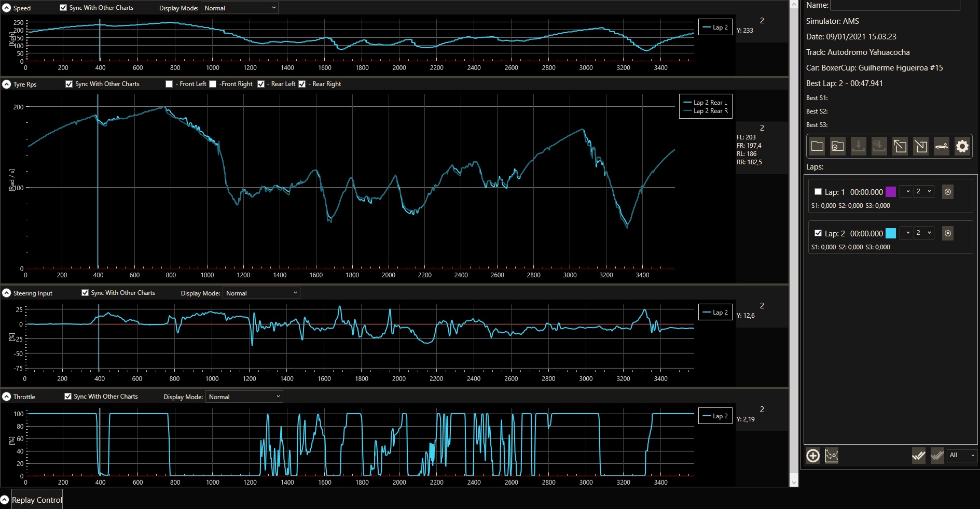Uncheck the Rear Right tyre checkbox

[302, 84]
